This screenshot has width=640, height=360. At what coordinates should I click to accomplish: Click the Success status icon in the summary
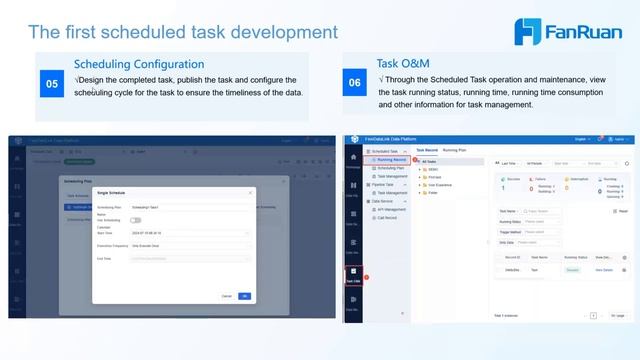pyautogui.click(x=503, y=179)
